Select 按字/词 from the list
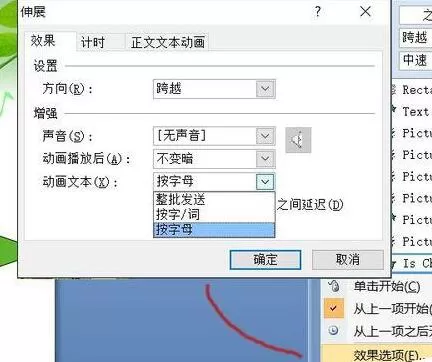This screenshot has height=362, width=432. point(214,214)
